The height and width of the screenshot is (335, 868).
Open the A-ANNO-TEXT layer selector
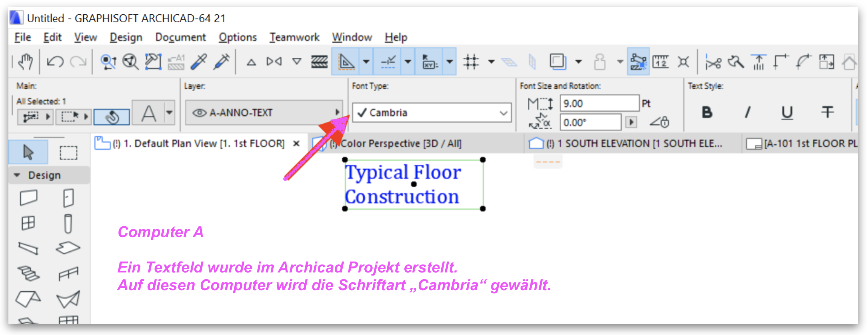point(264,113)
